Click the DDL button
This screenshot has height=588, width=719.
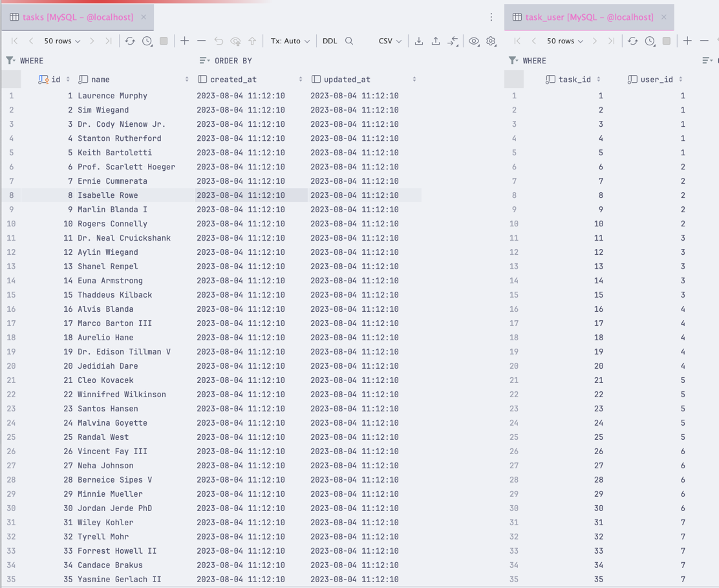pos(330,41)
